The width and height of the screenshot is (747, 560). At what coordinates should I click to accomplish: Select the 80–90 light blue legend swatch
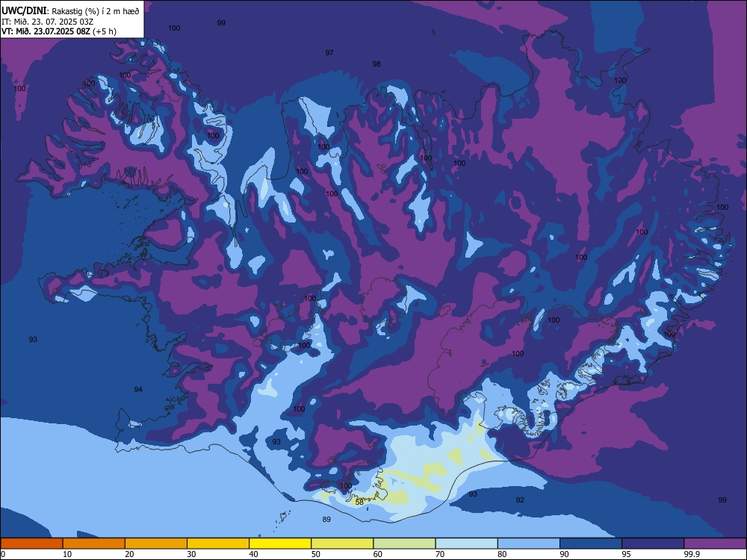point(529,544)
